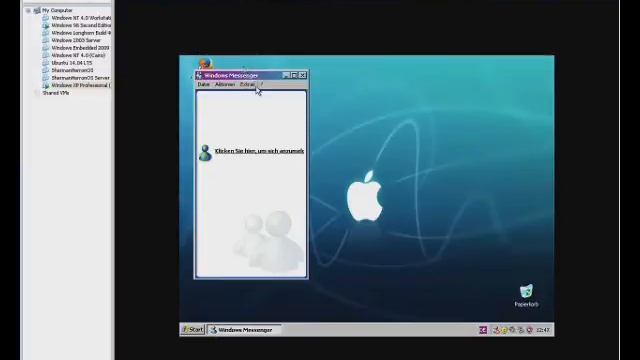Screen dimensions: 640x360
Task: Minimize the Windows Messenger window
Action: pyautogui.click(x=286, y=76)
